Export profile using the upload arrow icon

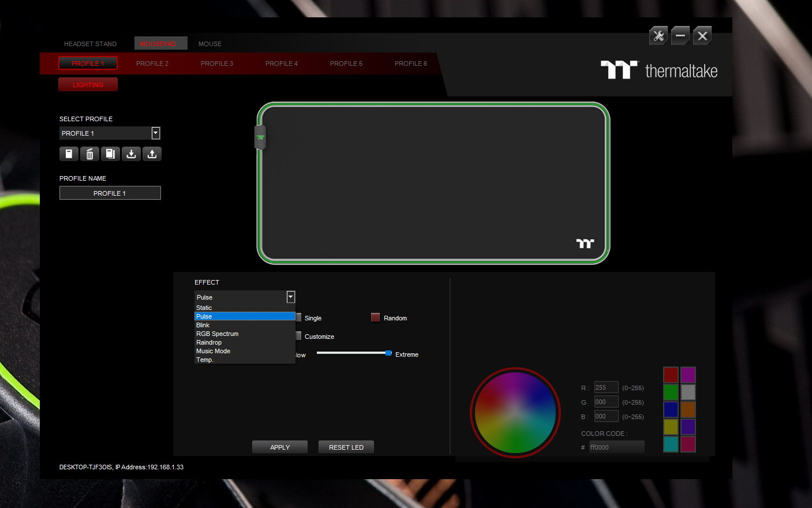(152, 154)
